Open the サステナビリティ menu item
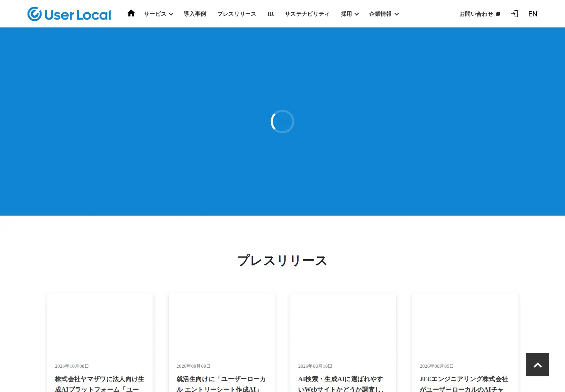Viewport: 565px width, 392px height. coord(307,14)
